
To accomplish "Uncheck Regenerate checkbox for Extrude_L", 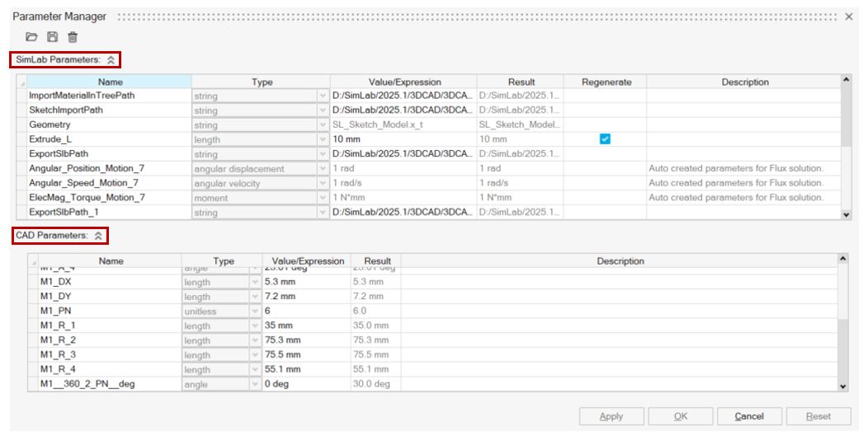I will (605, 139).
